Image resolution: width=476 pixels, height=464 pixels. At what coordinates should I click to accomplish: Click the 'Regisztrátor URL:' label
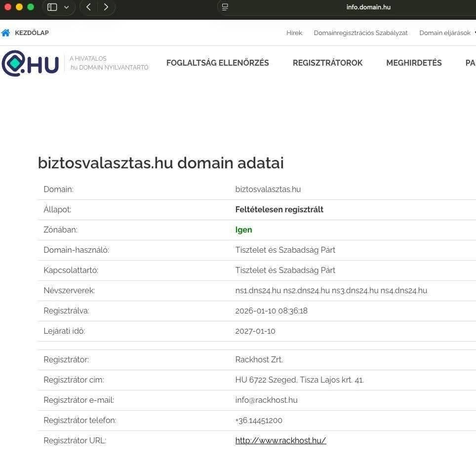coord(75,440)
